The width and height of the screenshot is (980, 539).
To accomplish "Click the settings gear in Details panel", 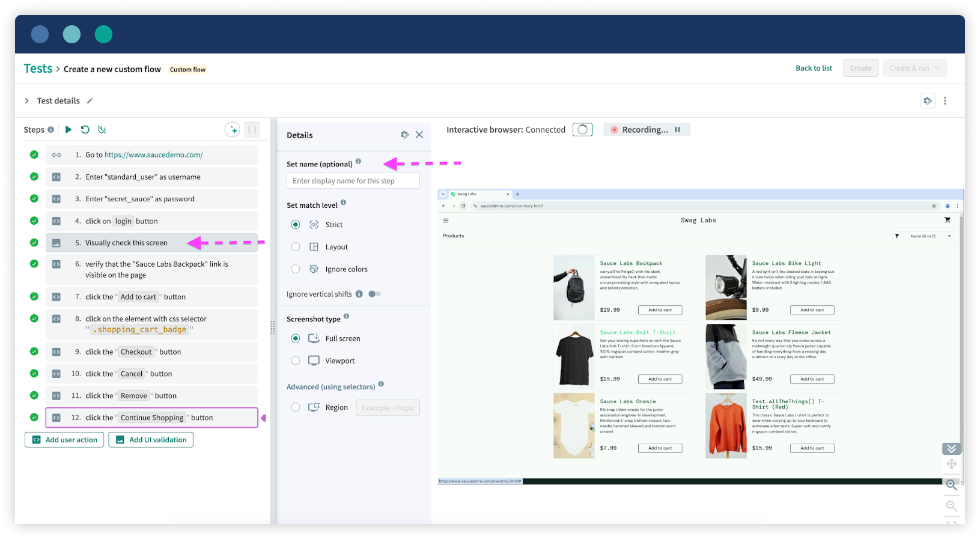I will [404, 135].
